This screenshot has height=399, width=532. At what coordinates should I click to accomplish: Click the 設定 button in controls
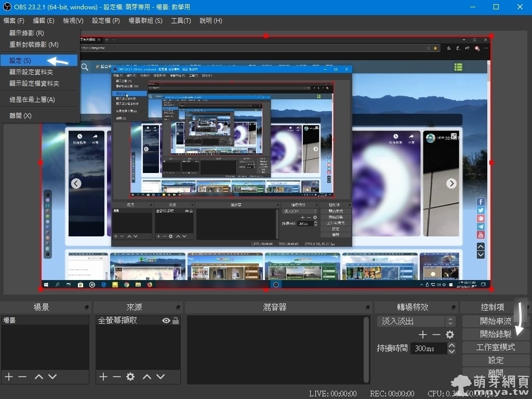tap(495, 361)
